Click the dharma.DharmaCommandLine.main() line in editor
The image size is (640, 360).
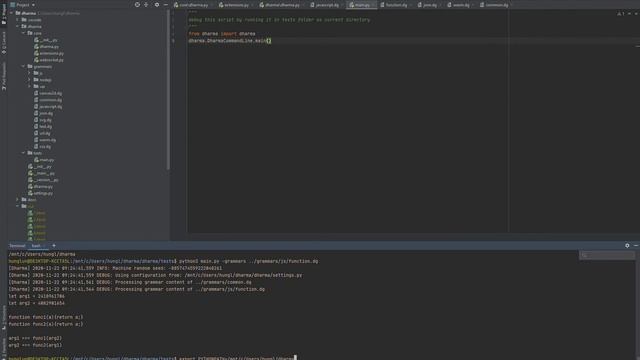coord(230,41)
